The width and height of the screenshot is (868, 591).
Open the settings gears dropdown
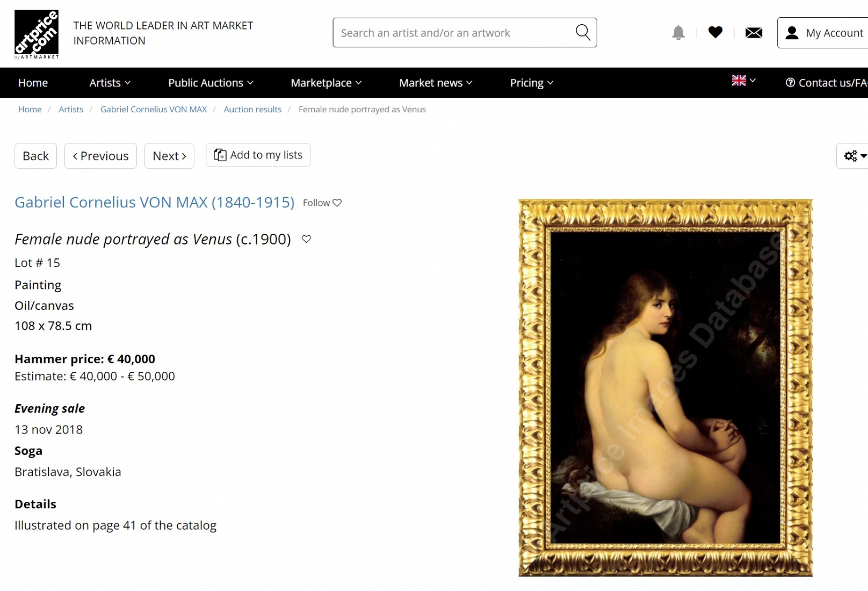coord(855,156)
